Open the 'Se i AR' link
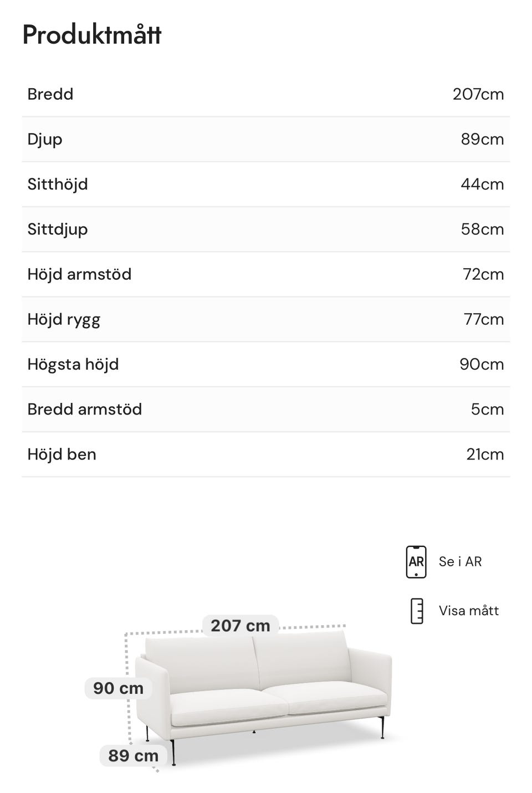The image size is (532, 793). point(460,561)
